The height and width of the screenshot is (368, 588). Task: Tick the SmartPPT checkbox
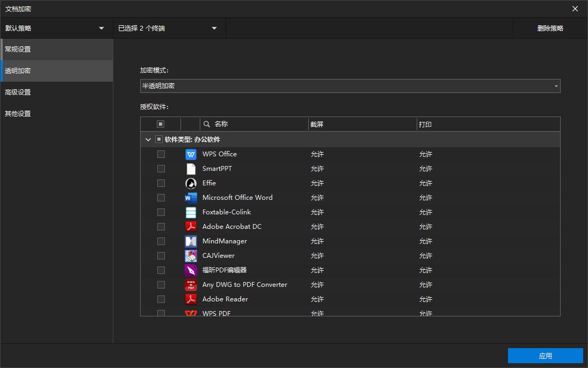[161, 169]
